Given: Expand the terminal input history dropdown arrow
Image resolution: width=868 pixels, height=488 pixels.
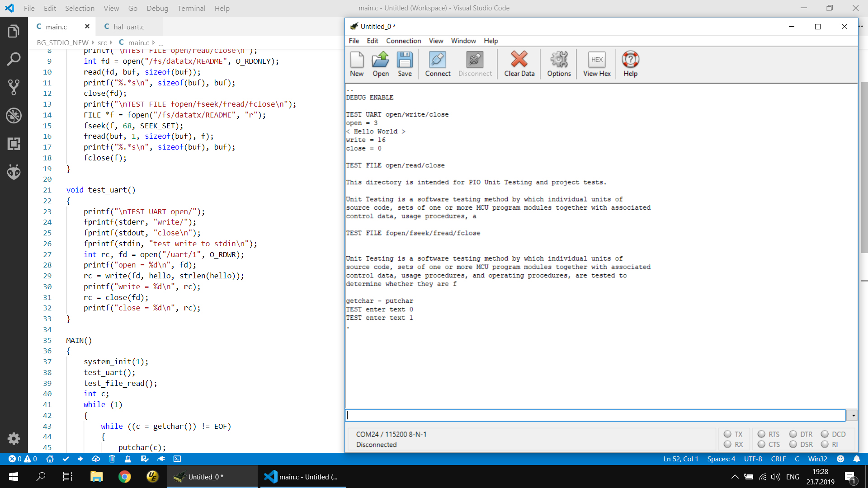Looking at the screenshot, I should (x=853, y=415).
